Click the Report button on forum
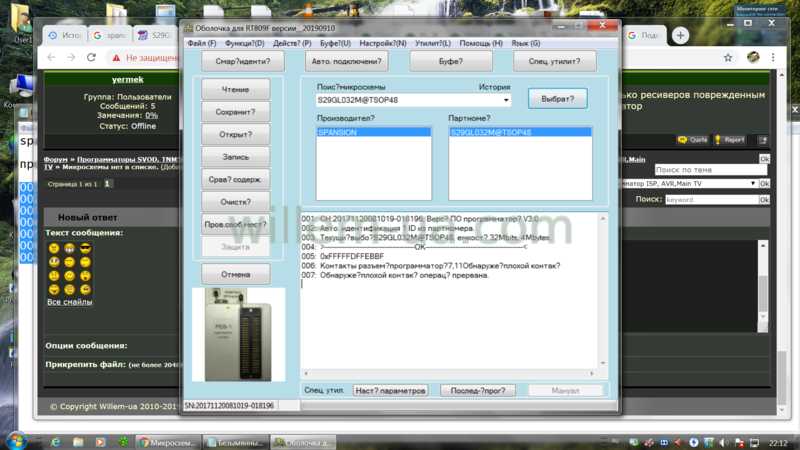The image size is (800, 450). 730,140
